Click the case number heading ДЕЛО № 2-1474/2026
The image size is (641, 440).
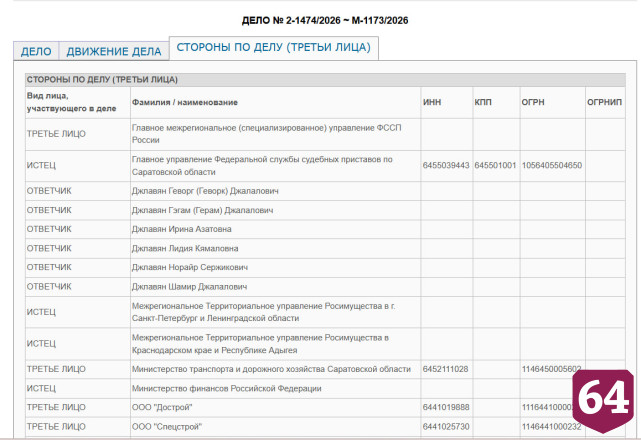coord(325,20)
